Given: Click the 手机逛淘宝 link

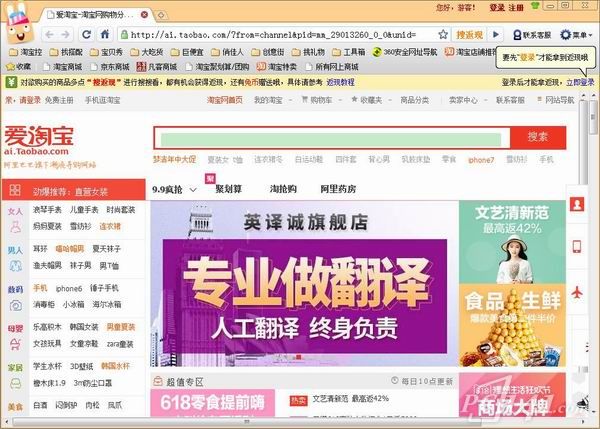Looking at the screenshot, I should [x=102, y=100].
